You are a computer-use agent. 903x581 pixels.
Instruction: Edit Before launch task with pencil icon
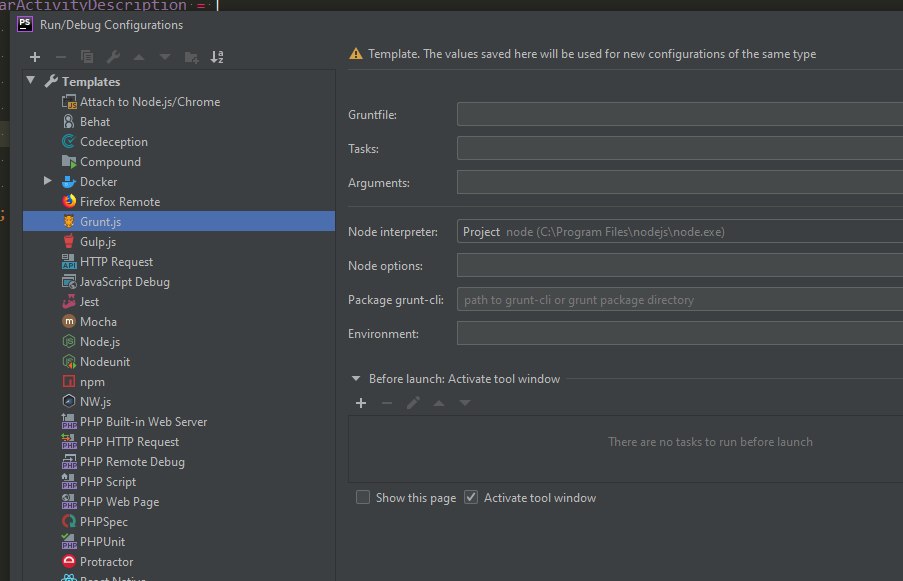pos(413,403)
